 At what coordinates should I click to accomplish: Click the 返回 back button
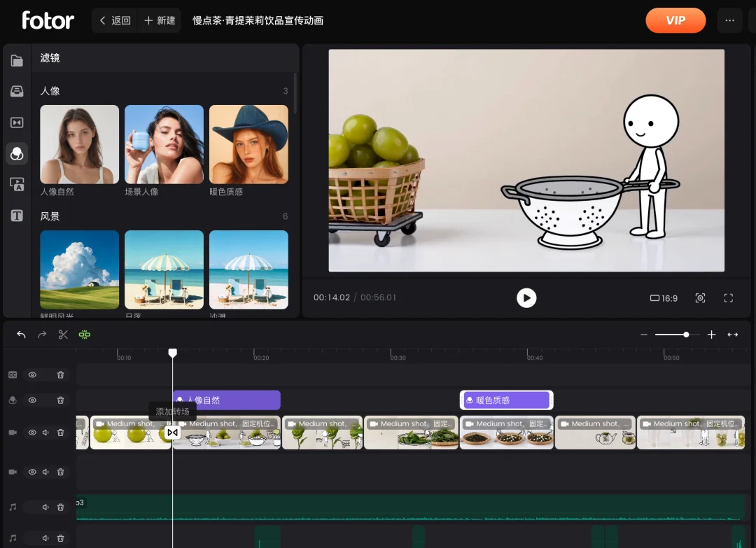[x=115, y=20]
